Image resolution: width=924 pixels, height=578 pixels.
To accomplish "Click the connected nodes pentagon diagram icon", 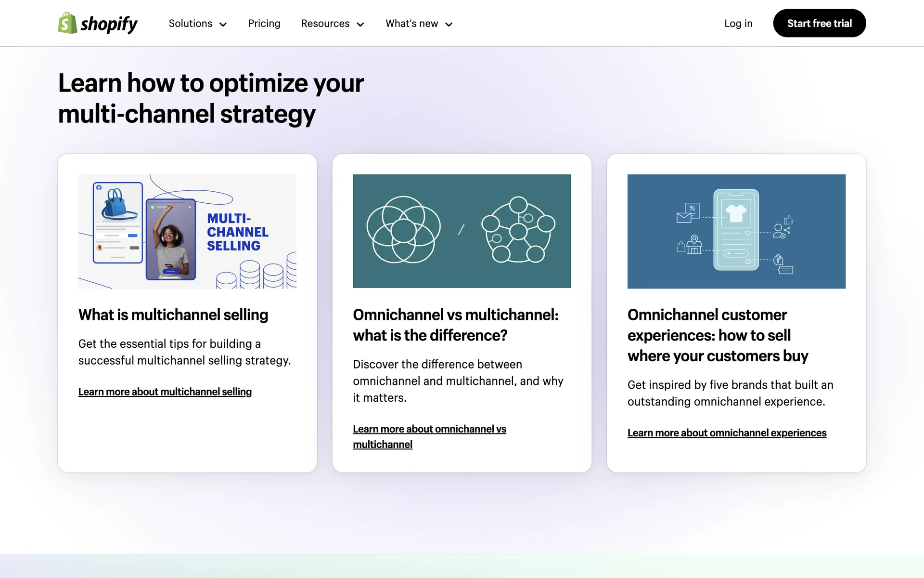I will coord(518,230).
